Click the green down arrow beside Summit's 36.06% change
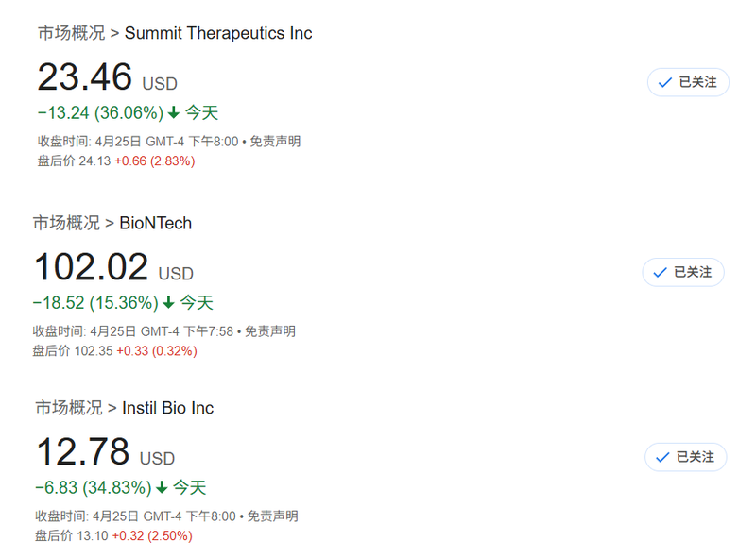Image resolution: width=756 pixels, height=558 pixels. click(174, 113)
